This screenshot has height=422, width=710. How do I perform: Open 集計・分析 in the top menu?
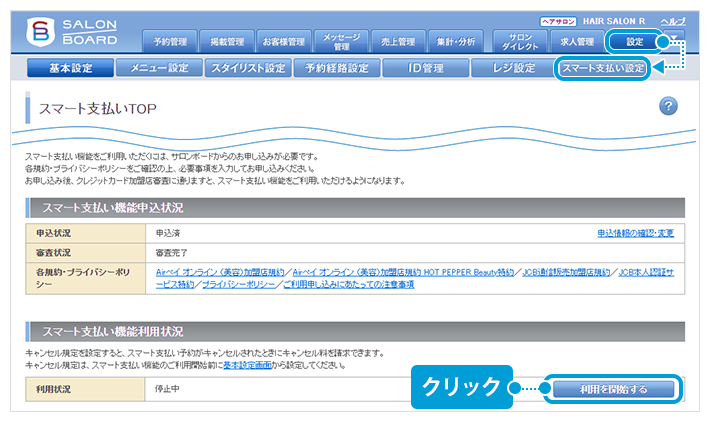(455, 41)
